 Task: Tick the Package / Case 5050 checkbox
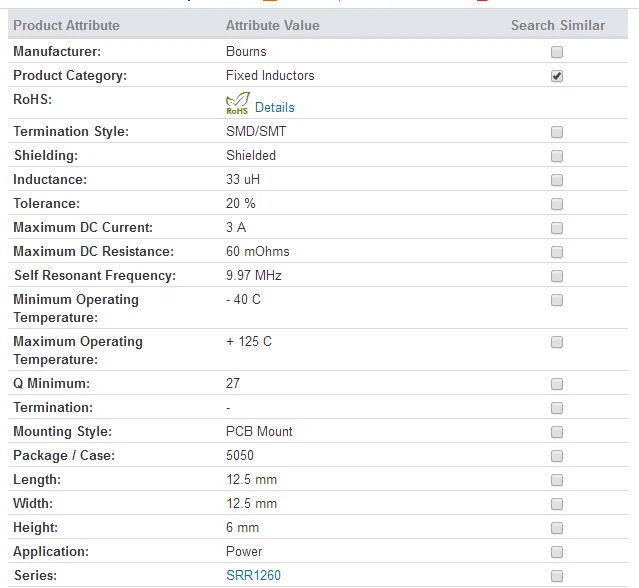click(557, 456)
